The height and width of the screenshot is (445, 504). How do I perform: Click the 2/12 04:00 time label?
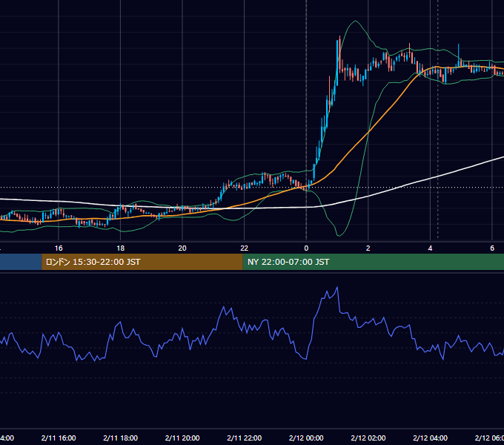(x=430, y=438)
